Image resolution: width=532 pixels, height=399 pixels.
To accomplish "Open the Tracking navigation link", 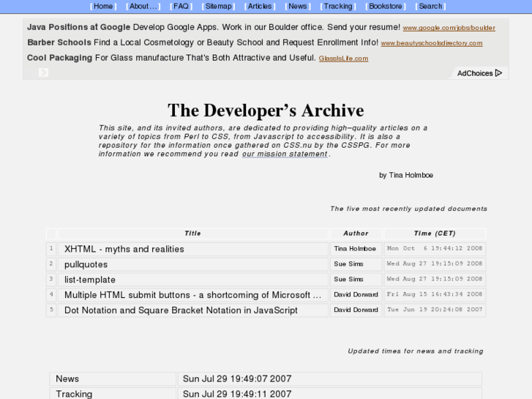I will click(x=338, y=6).
